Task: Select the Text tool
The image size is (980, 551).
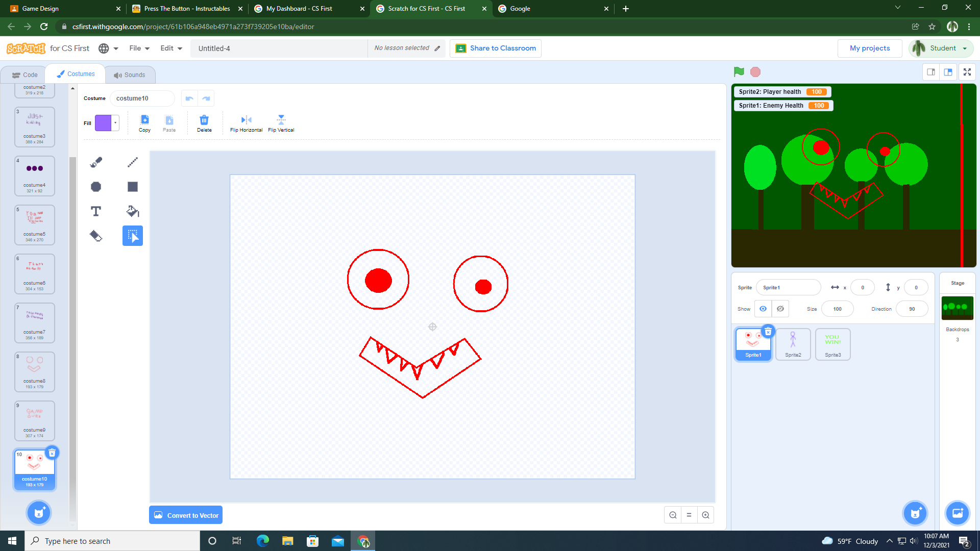Action: 95,211
